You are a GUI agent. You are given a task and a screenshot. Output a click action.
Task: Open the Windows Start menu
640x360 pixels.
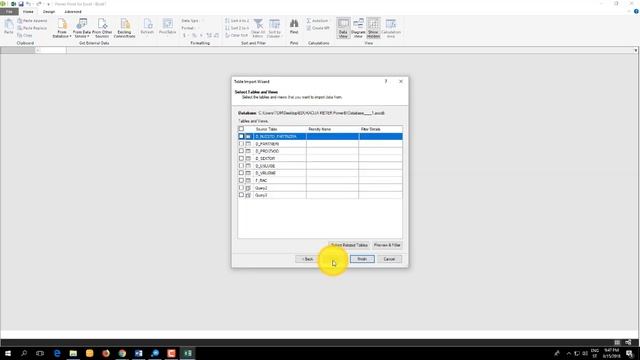pos(8,353)
